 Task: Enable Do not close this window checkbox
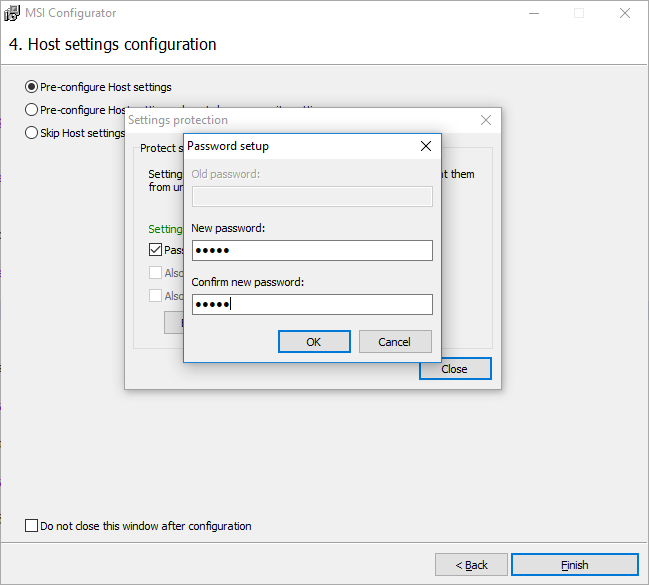(31, 525)
